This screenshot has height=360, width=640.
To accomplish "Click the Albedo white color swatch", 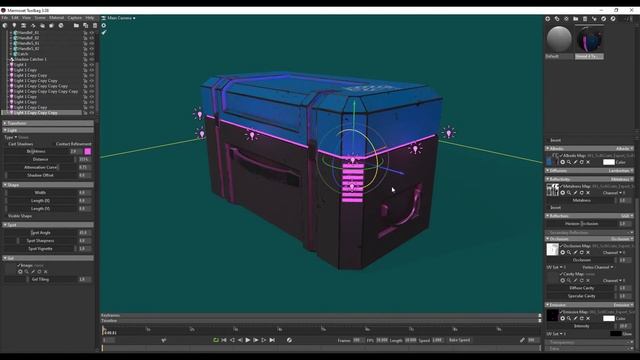I will pyautogui.click(x=609, y=162).
